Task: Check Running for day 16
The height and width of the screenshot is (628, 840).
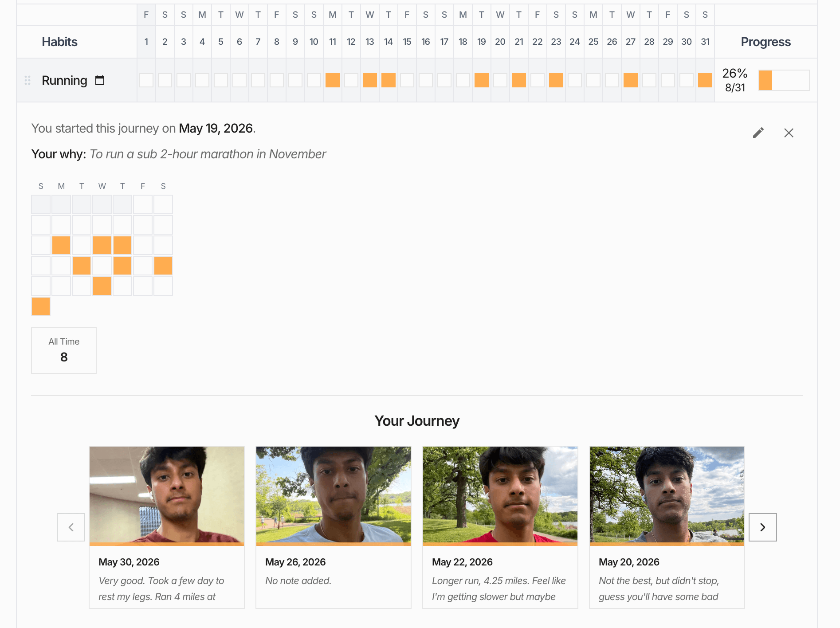Action: (x=426, y=80)
